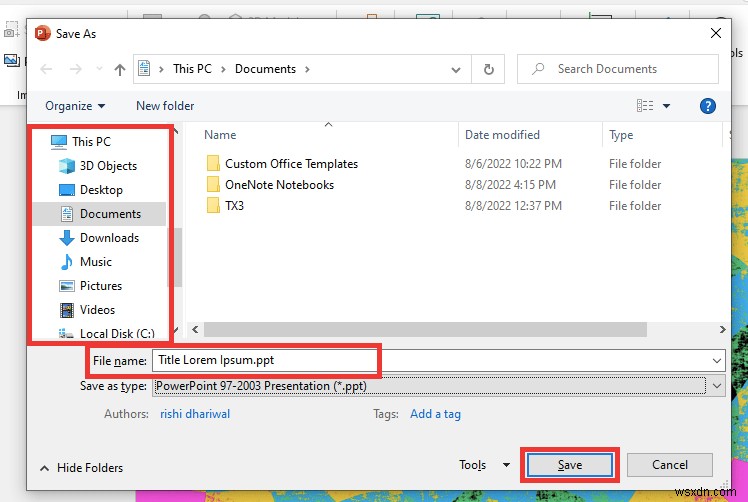Viewport: 748px width, 502px height.
Task: Click the Desktop icon in sidebar
Action: tap(67, 190)
